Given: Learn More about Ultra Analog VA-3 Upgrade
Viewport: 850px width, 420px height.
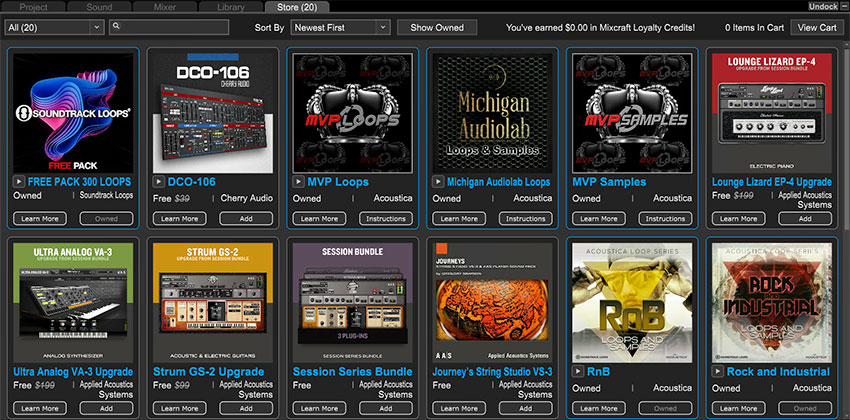Looking at the screenshot, I should pyautogui.click(x=40, y=408).
